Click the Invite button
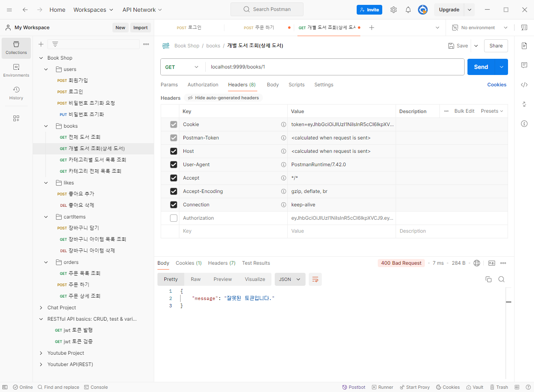This screenshot has height=392, width=534. point(369,10)
